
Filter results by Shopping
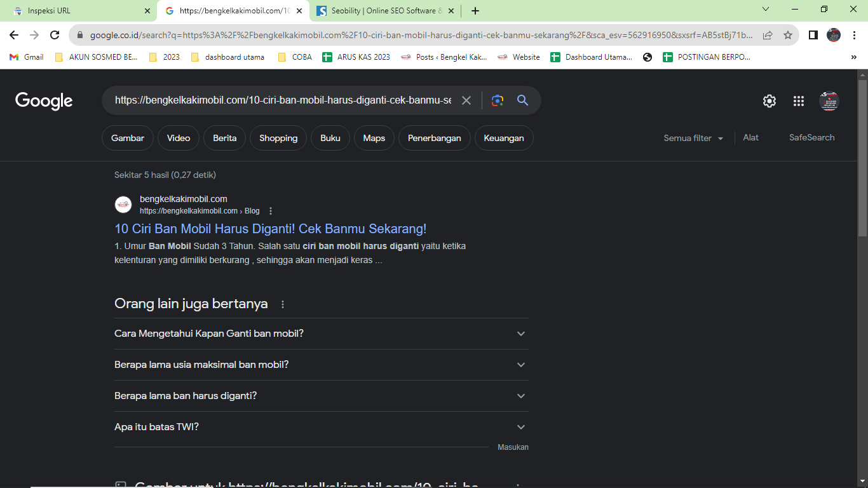(278, 138)
